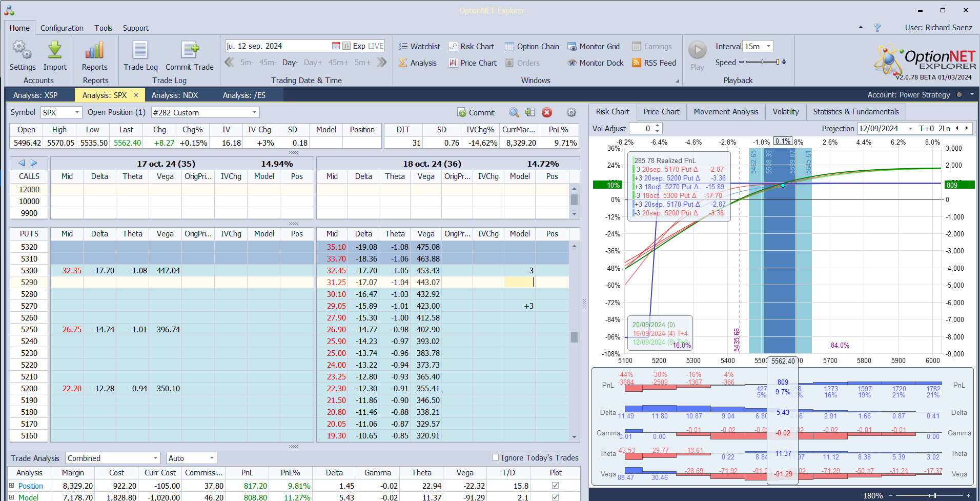Open the Analysis window

[x=418, y=63]
